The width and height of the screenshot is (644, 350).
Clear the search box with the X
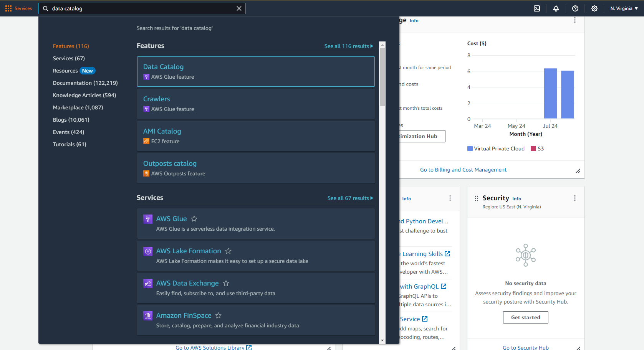(x=239, y=8)
